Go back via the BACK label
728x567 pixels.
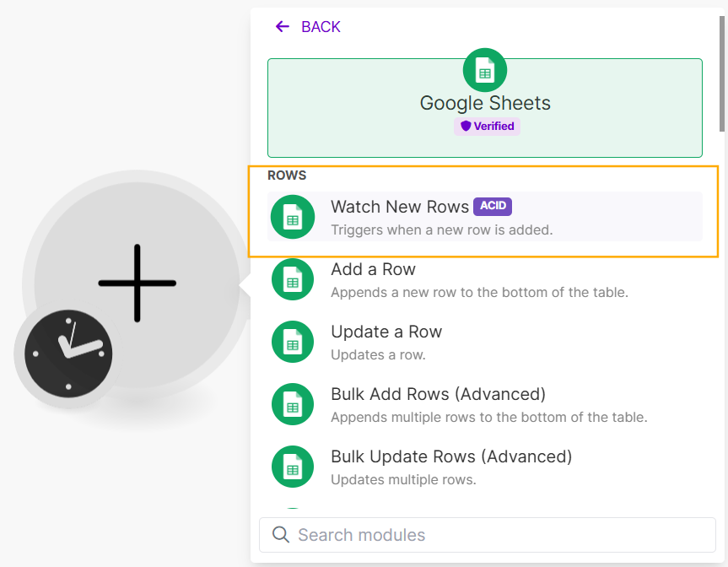[x=321, y=27]
